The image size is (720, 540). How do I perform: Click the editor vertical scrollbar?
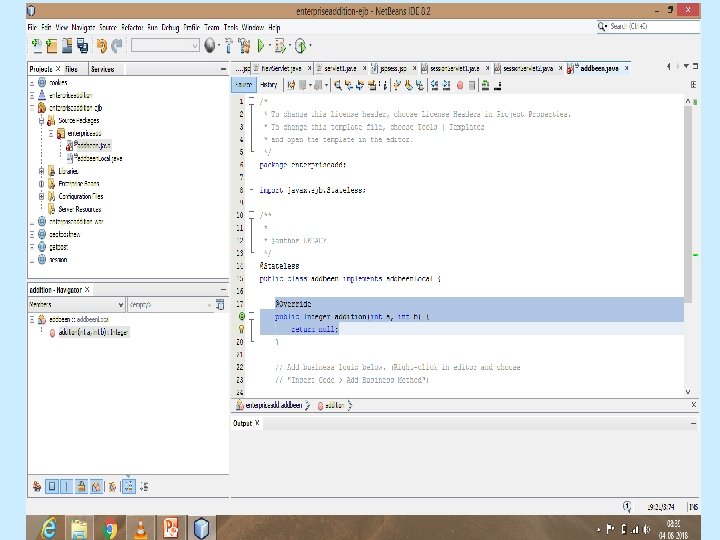tap(688, 202)
